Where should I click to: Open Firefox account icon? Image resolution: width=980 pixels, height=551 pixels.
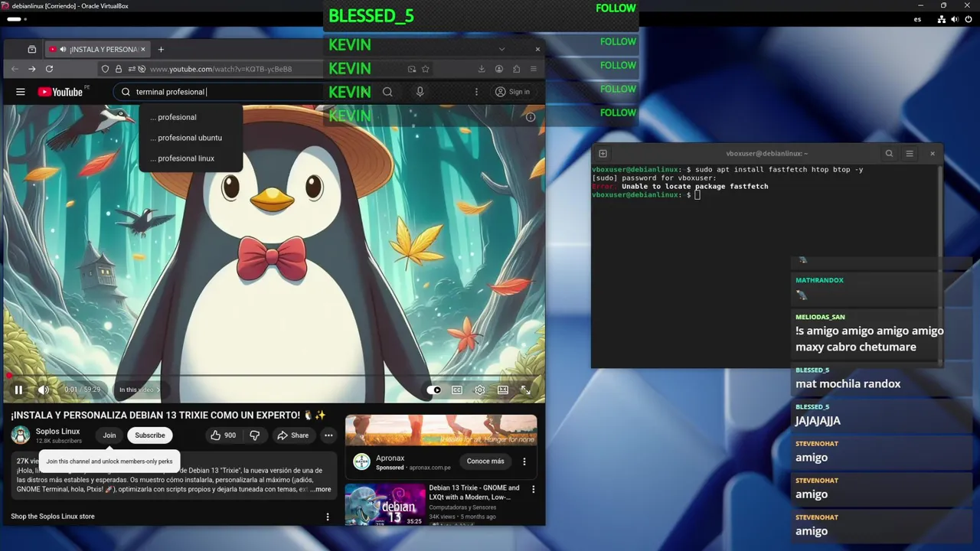tap(499, 69)
